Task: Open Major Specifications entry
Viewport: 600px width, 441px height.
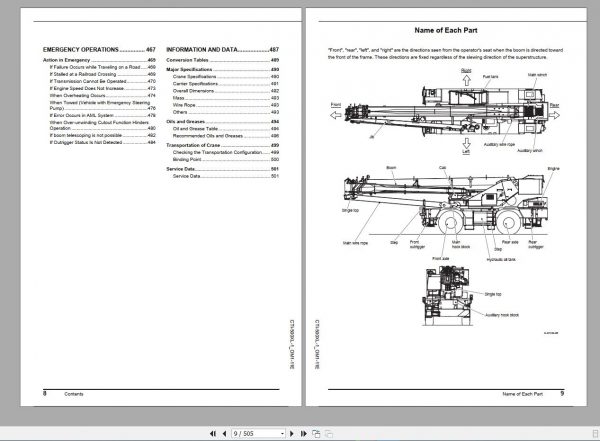Action: (x=222, y=69)
